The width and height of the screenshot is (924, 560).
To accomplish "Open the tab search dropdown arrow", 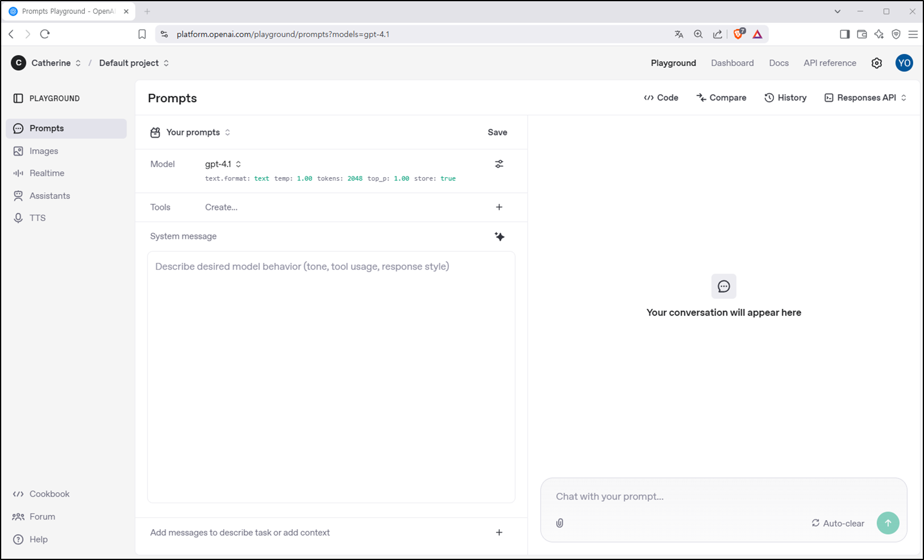I will (x=837, y=11).
